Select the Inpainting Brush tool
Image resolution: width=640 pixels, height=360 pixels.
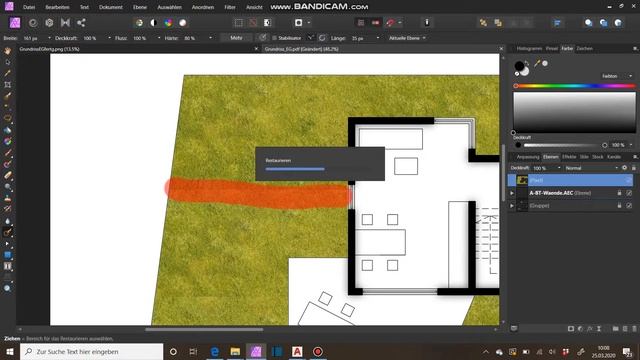click(x=7, y=232)
